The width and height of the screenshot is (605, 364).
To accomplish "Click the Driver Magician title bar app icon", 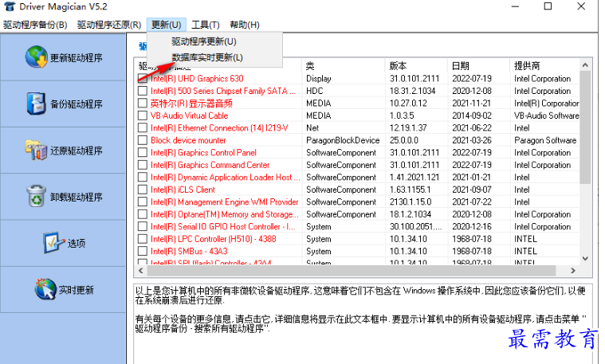I will (x=10, y=6).
